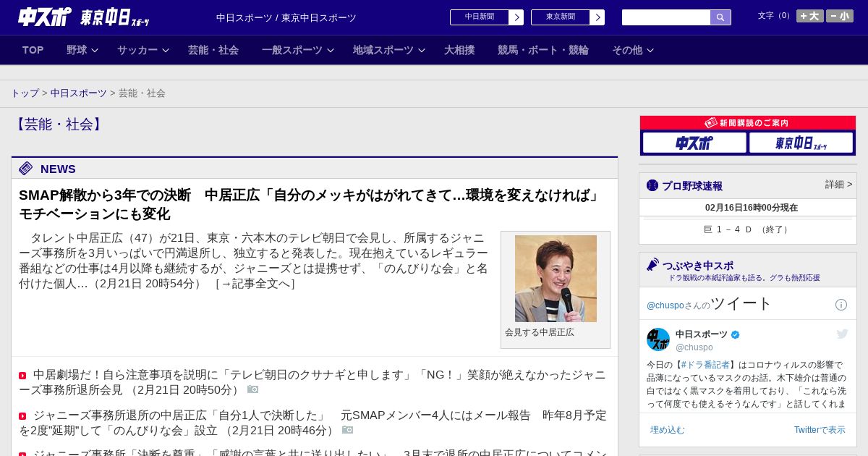Select the 競馬・ボート・競輪 menu item

tap(543, 50)
